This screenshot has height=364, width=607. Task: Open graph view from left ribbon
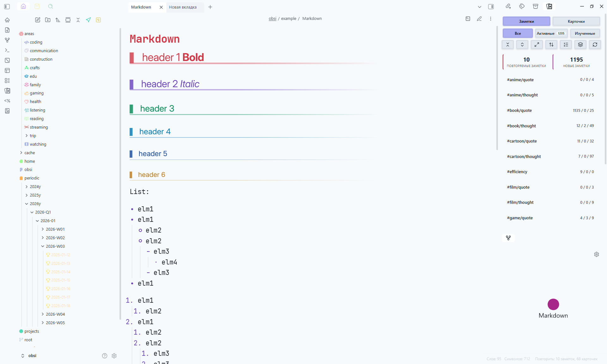[x=7, y=40]
